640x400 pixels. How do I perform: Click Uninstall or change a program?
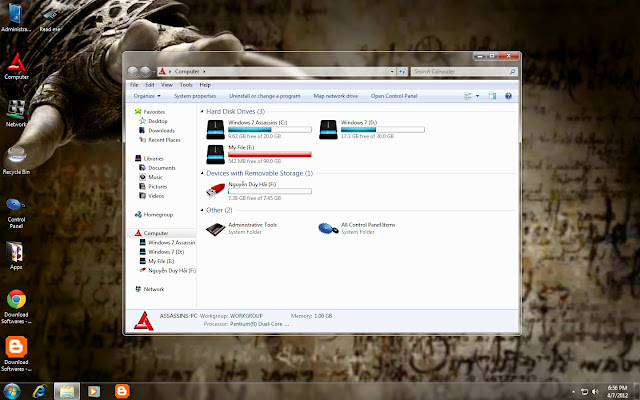[264, 96]
